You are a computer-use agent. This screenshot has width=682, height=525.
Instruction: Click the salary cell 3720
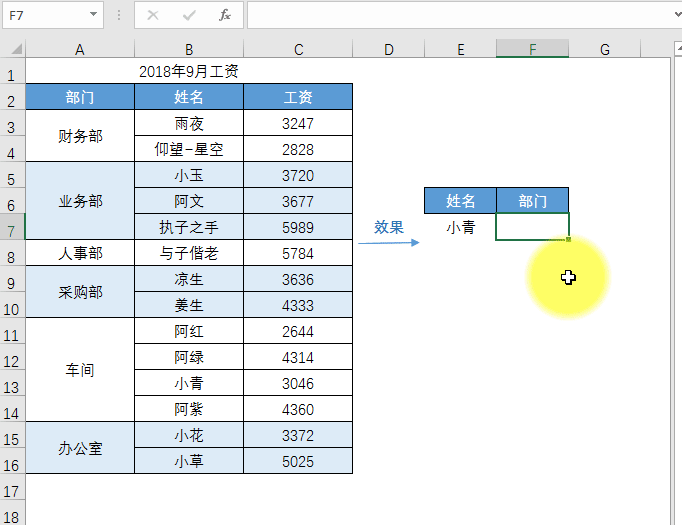298,175
